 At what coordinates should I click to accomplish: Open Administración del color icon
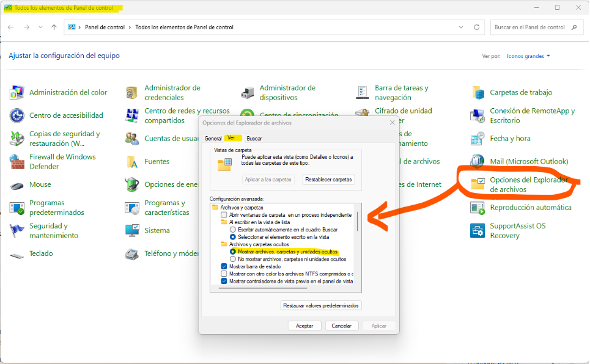17,92
